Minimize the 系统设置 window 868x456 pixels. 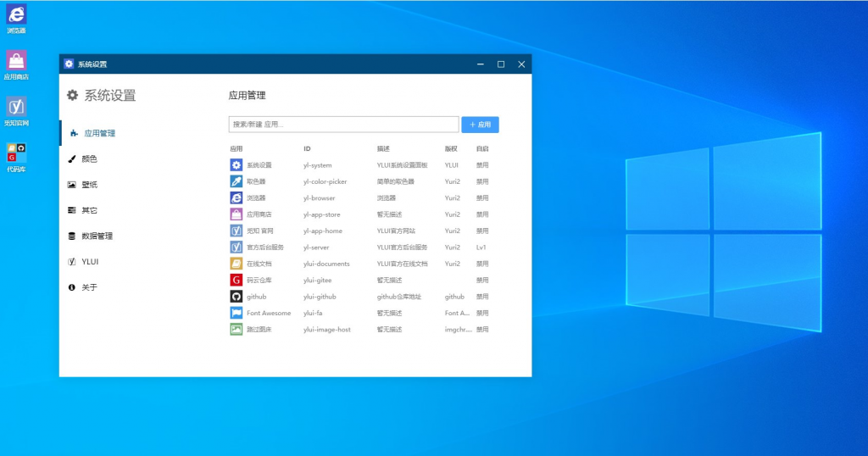tap(481, 64)
